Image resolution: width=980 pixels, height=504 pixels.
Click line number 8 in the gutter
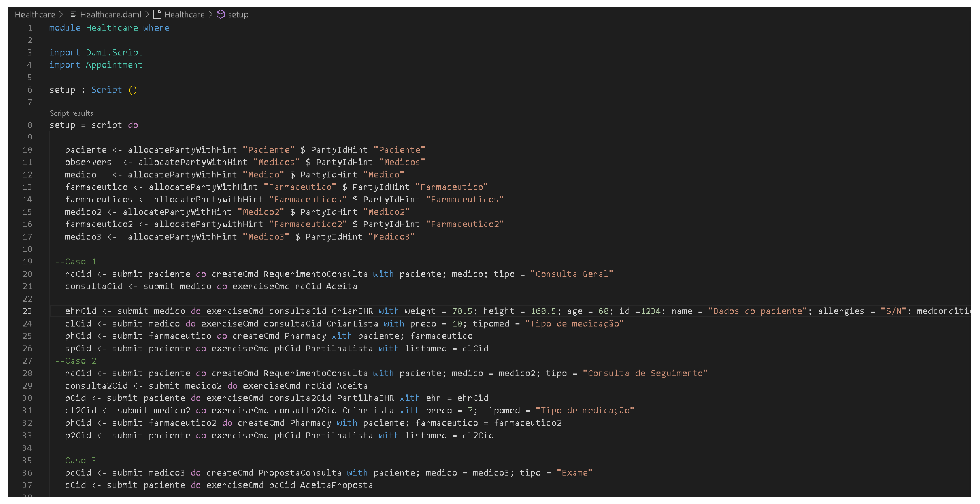coord(30,125)
